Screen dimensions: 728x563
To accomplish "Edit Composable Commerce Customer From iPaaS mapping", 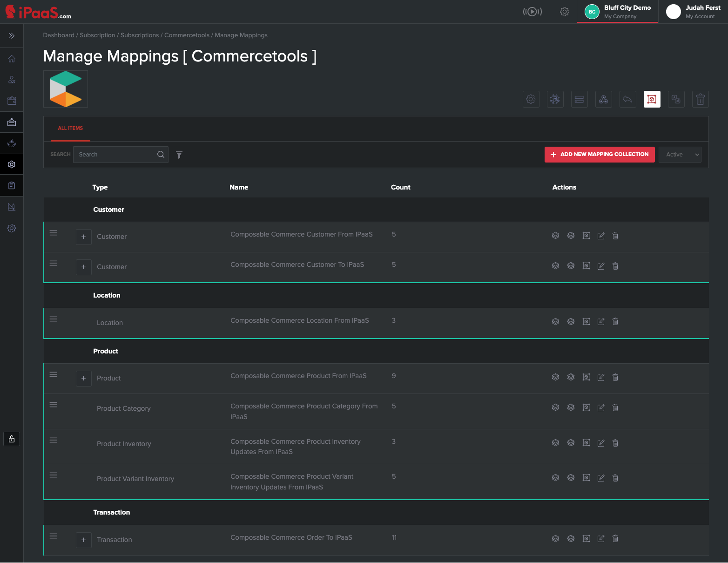I will (x=601, y=236).
